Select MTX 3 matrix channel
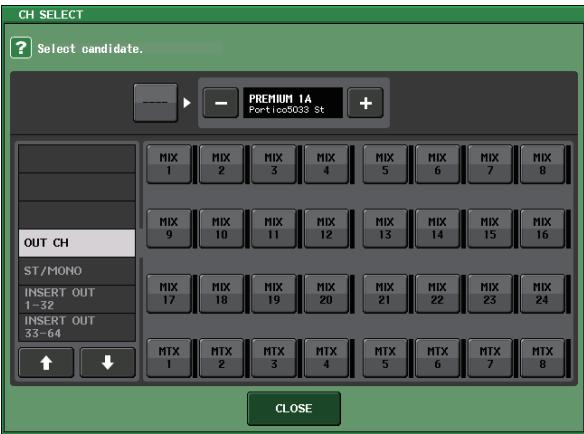The width and height of the screenshot is (584, 434). click(x=274, y=358)
